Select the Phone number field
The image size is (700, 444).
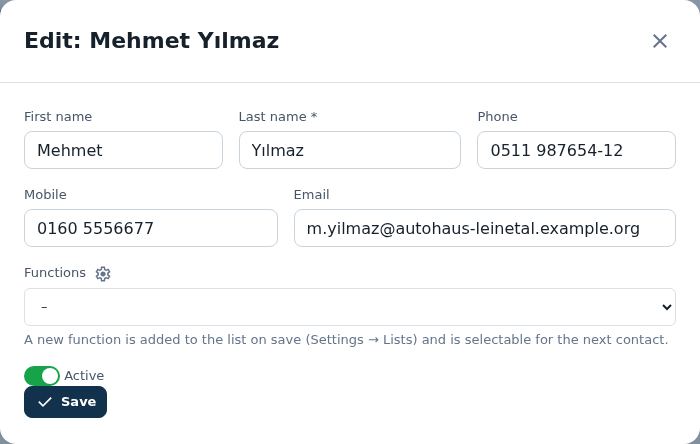point(576,150)
